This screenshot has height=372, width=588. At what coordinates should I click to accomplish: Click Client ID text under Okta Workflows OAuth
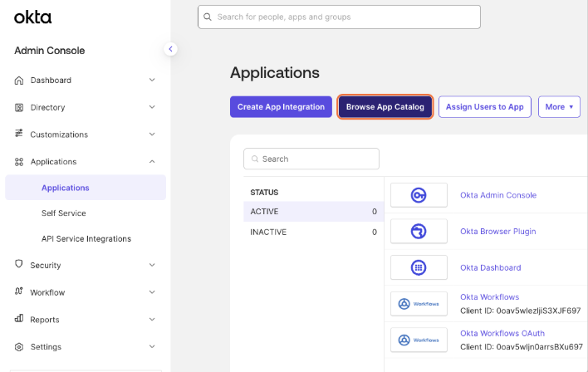522,347
